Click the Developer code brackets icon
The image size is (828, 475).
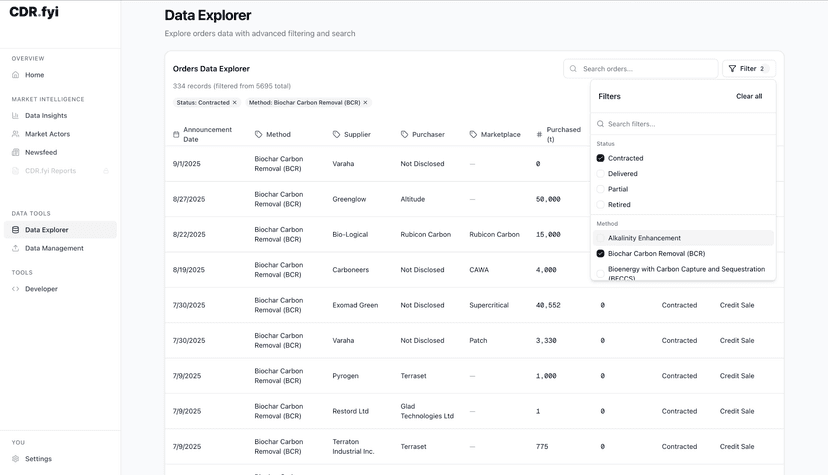15,289
